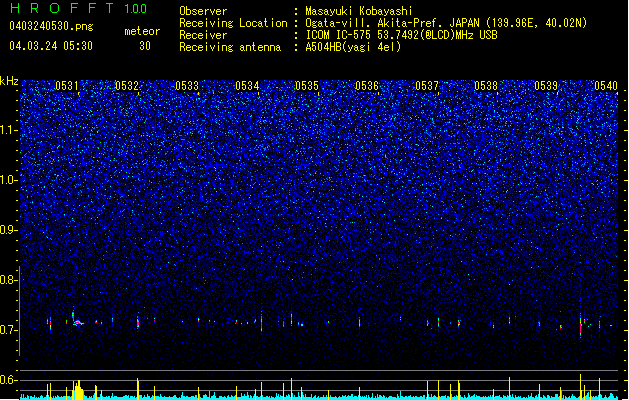Click the 0536 time marker
The height and width of the screenshot is (400, 629).
point(367,86)
